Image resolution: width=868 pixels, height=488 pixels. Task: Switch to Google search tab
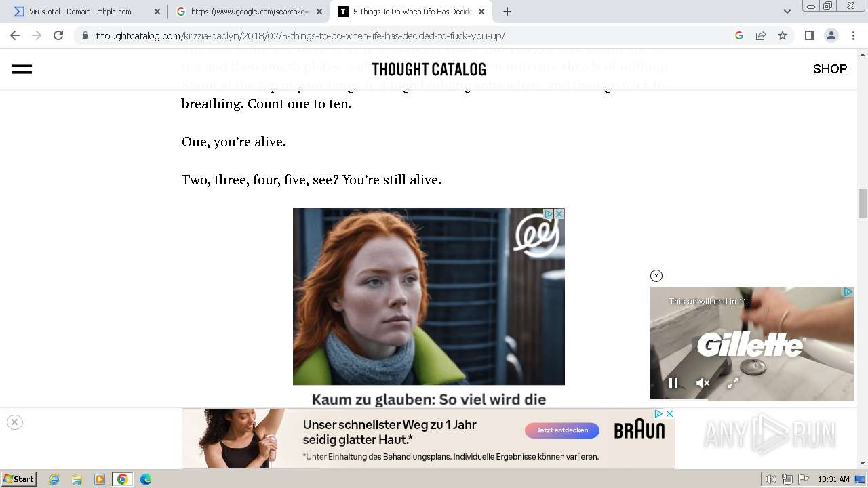(249, 12)
